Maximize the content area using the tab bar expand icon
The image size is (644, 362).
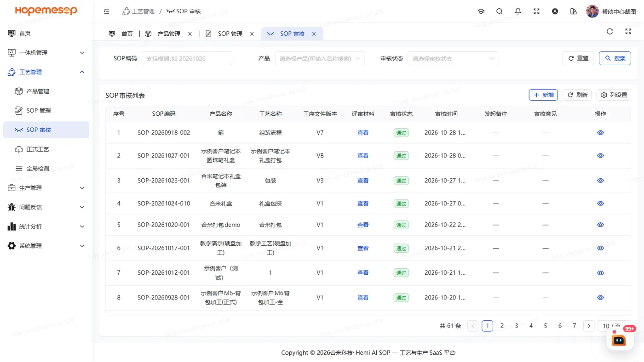click(x=628, y=32)
